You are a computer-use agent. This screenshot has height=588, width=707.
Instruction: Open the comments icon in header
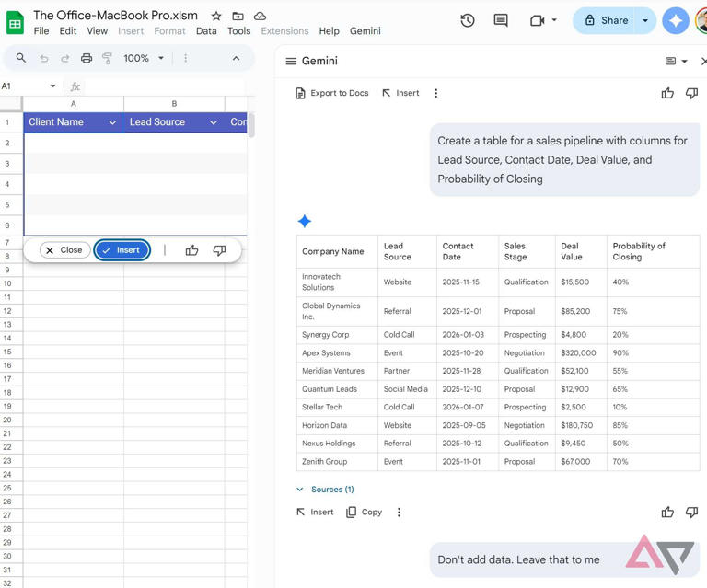[501, 20]
